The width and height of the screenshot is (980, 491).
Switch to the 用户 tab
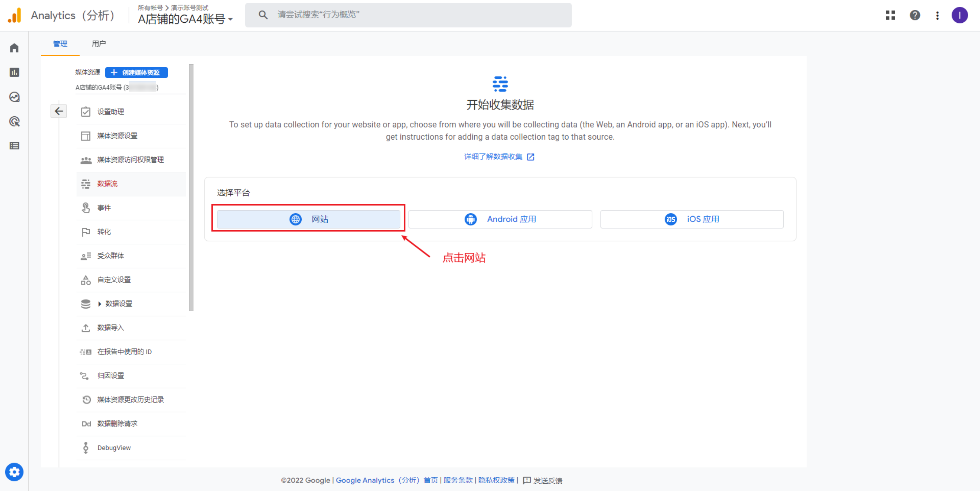pyautogui.click(x=99, y=44)
